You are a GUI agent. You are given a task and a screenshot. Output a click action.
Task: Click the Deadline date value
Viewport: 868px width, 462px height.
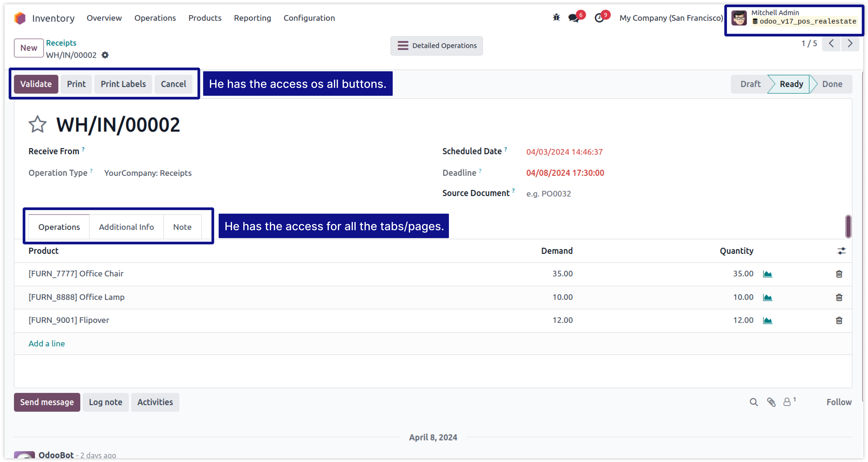tap(565, 173)
